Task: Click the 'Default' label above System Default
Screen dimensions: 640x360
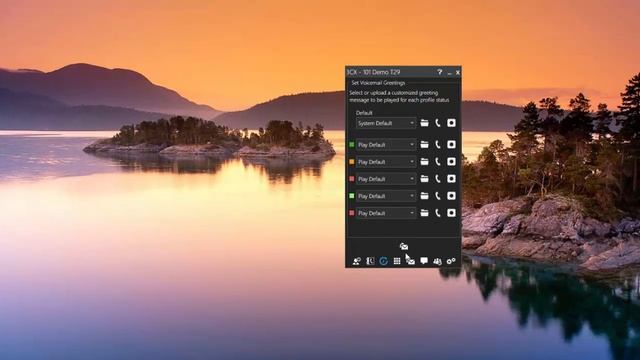Action: click(x=364, y=113)
